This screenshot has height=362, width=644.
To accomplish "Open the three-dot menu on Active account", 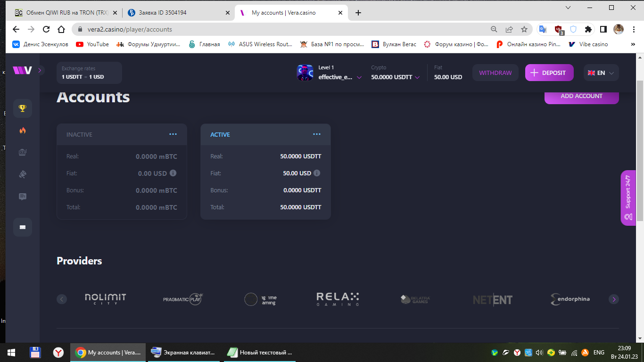I will (317, 134).
